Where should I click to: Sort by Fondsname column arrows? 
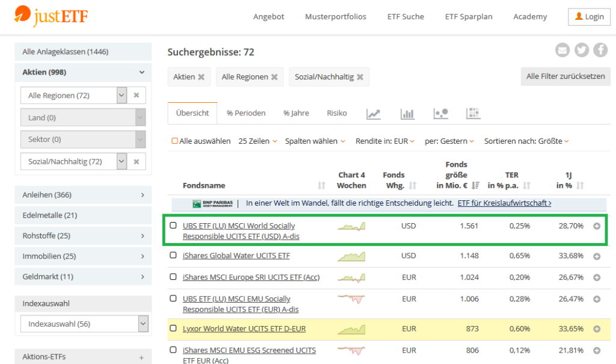(x=321, y=185)
